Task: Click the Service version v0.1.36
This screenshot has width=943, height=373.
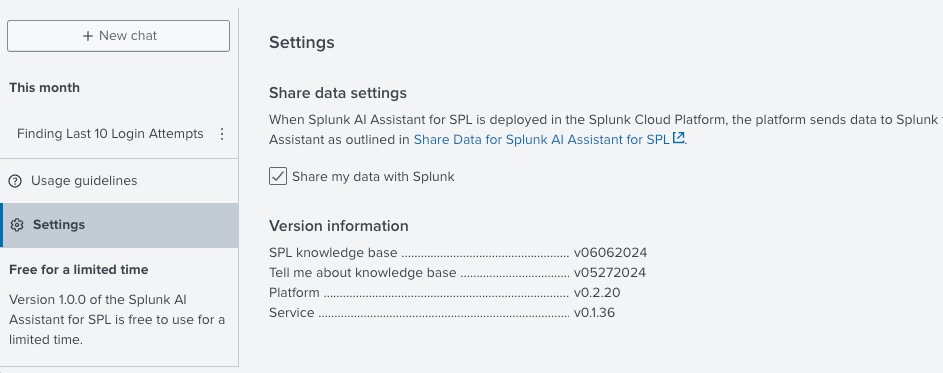Action: click(x=594, y=313)
